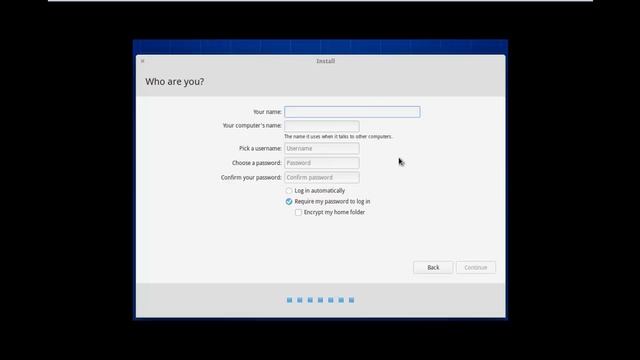Close the Install window

(x=142, y=61)
